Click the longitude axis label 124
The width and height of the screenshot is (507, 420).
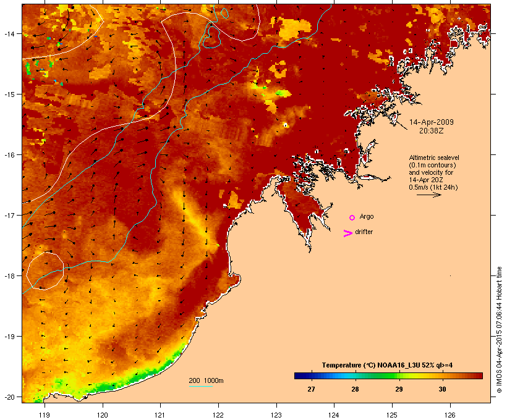coord(334,415)
